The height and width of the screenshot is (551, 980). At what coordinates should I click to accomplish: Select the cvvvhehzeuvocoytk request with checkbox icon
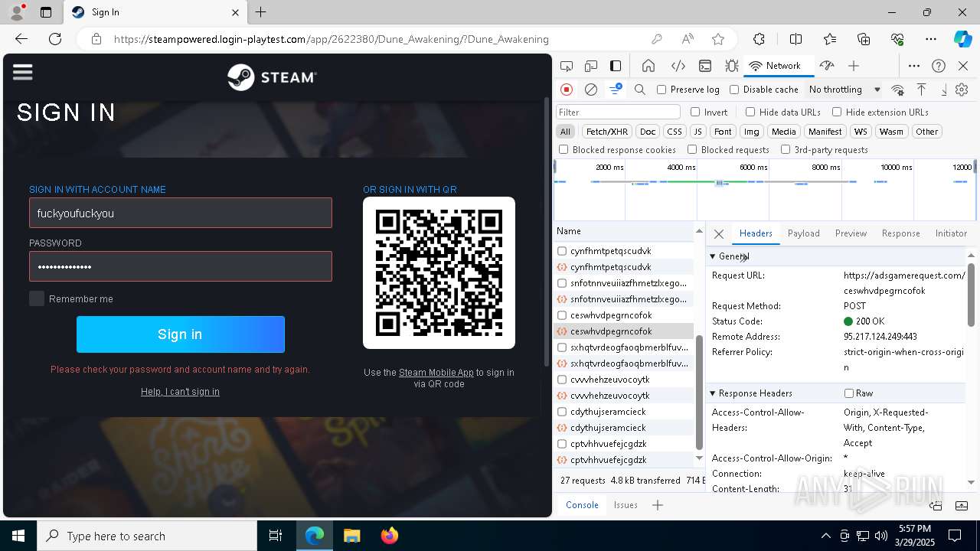tap(624, 380)
